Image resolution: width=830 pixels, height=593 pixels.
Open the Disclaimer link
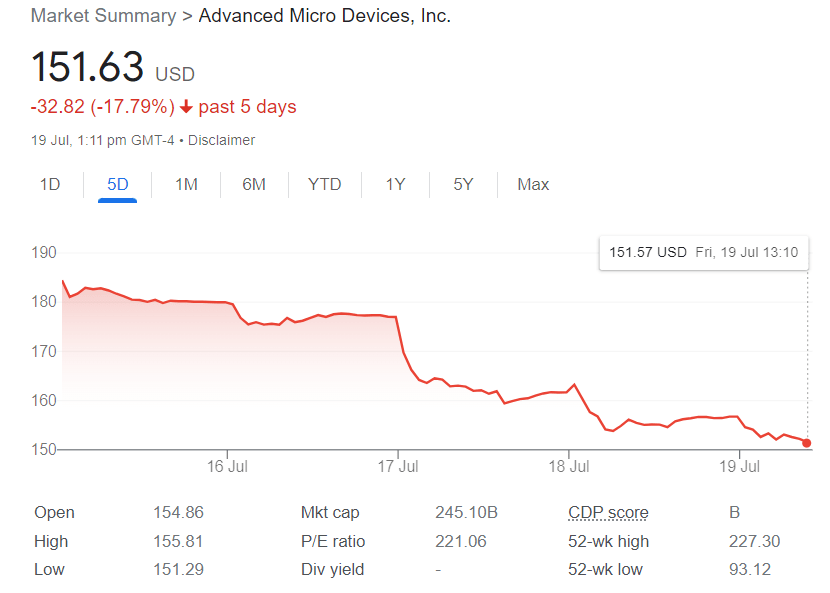pyautogui.click(x=221, y=140)
